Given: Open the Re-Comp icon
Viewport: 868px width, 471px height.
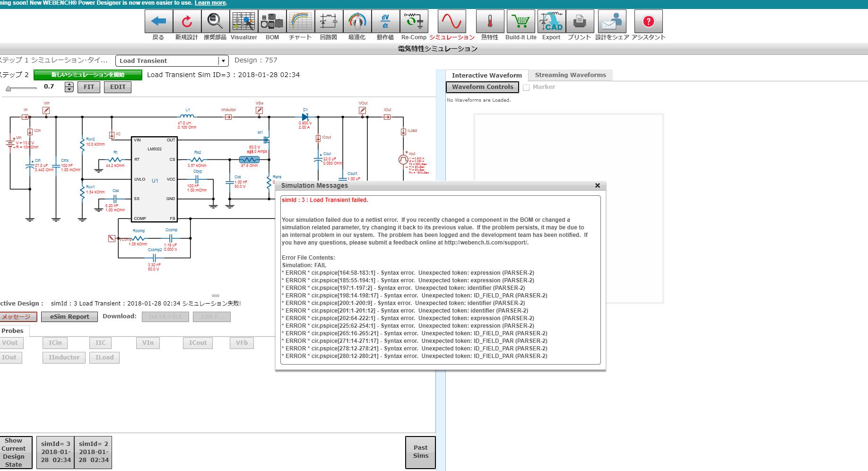Looking at the screenshot, I should point(414,21).
